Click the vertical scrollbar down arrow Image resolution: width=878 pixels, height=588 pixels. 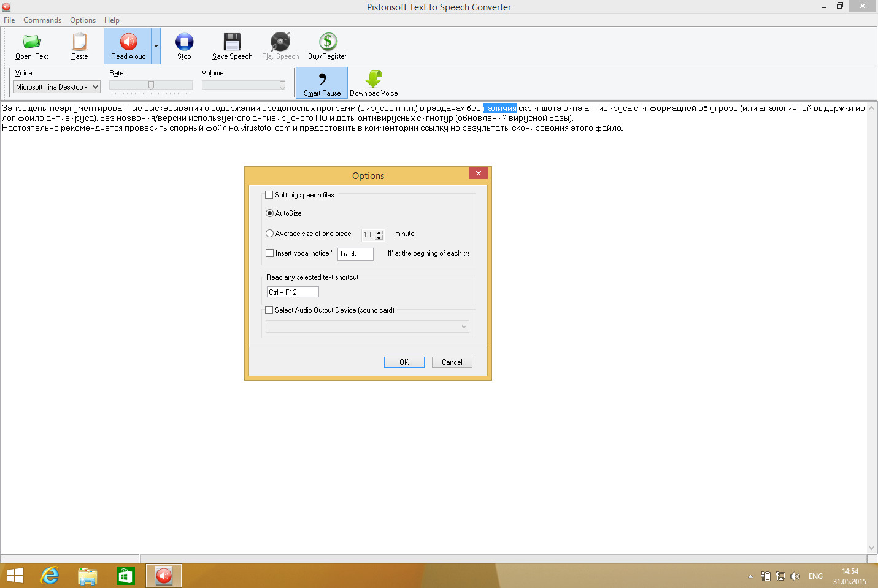871,548
